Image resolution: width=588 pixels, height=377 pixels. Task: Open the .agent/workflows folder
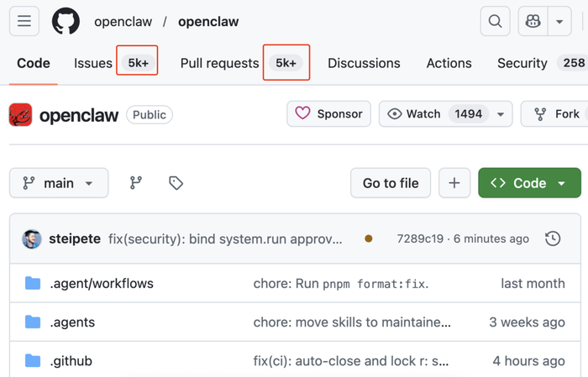pos(102,283)
